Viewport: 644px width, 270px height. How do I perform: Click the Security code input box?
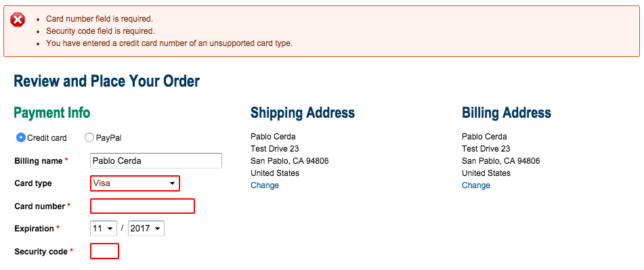coord(105,251)
